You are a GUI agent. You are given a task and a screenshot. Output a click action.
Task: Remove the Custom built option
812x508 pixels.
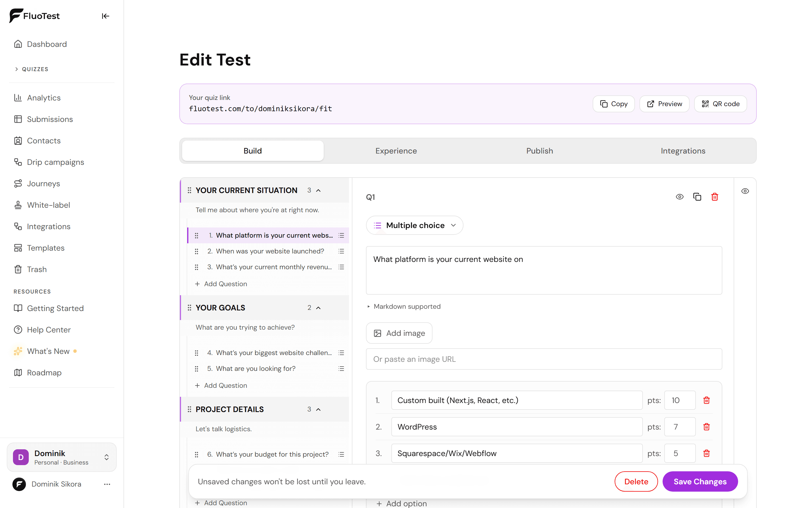(x=706, y=400)
